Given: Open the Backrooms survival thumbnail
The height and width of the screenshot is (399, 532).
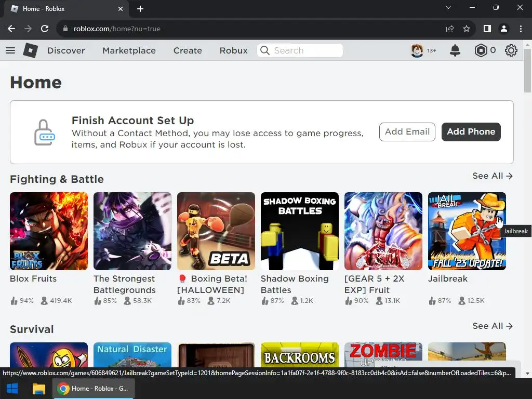Looking at the screenshot, I should [x=300, y=355].
